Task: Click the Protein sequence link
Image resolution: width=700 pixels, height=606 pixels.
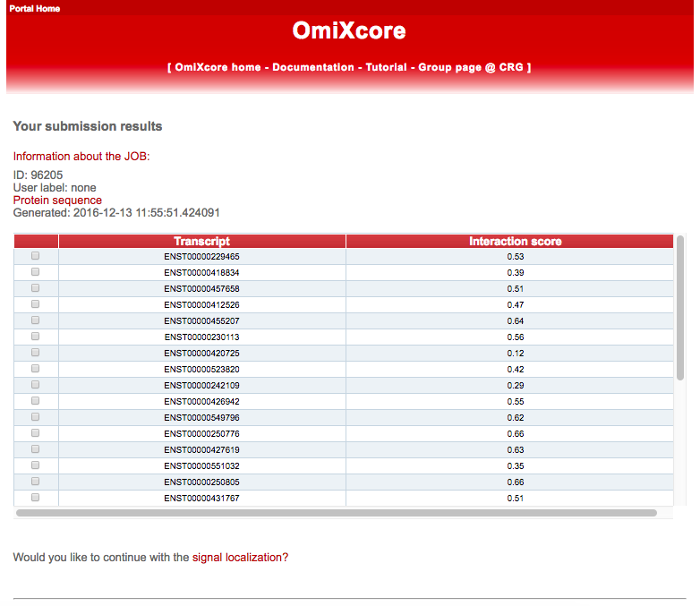Action: tap(57, 201)
